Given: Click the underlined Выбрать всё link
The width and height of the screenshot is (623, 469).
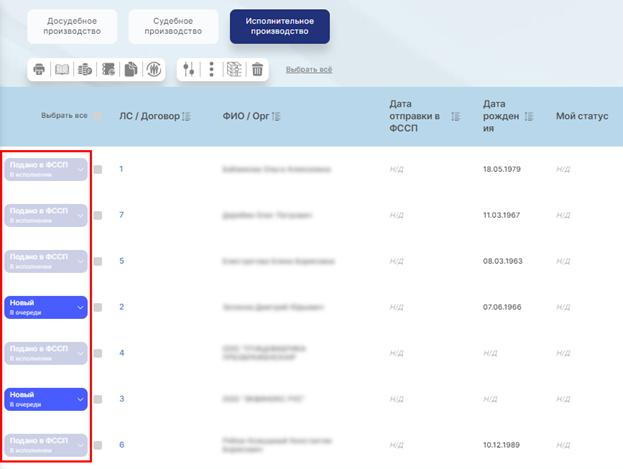Looking at the screenshot, I should pos(309,70).
